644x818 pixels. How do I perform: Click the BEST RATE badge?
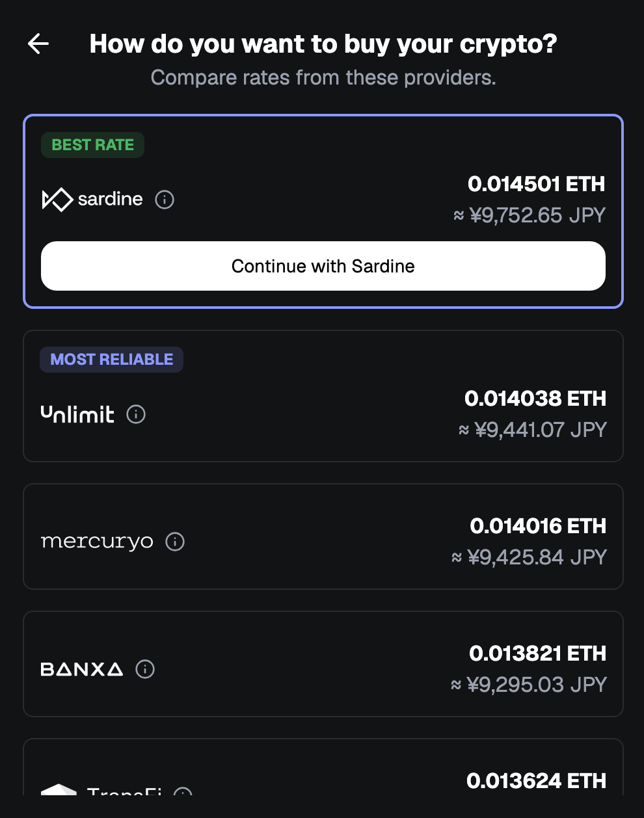pyautogui.click(x=93, y=145)
